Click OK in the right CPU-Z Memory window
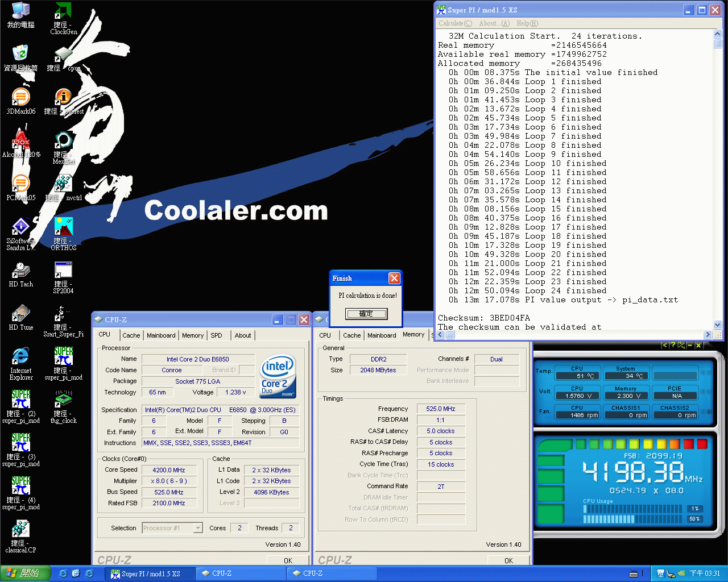 [x=508, y=560]
